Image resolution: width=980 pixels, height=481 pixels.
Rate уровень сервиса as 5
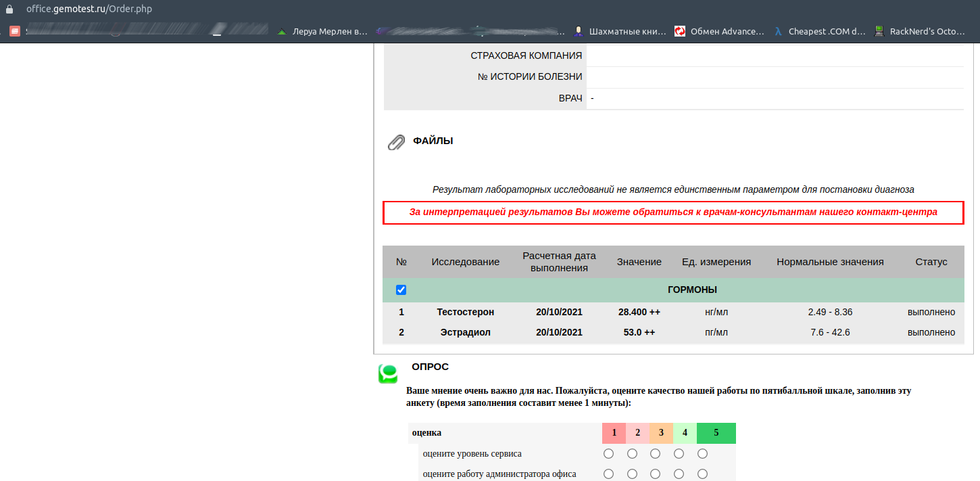pyautogui.click(x=702, y=454)
